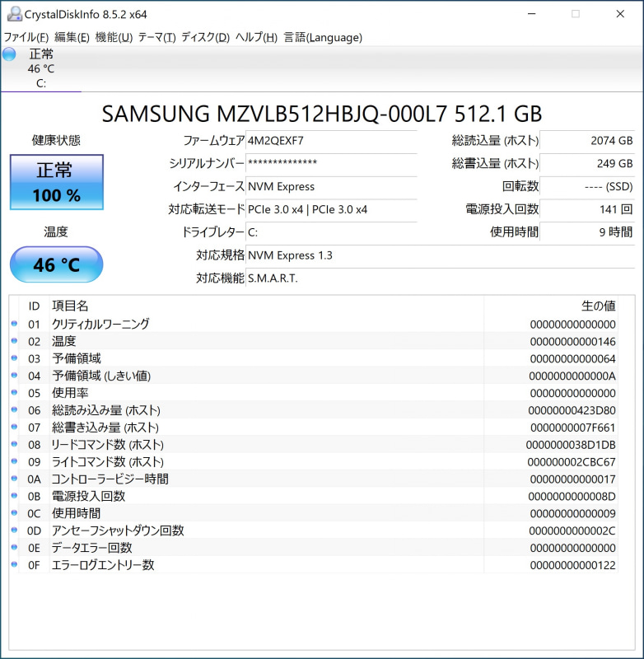
Task: Click the NVM Express 1.3 standard field
Action: pos(440,255)
